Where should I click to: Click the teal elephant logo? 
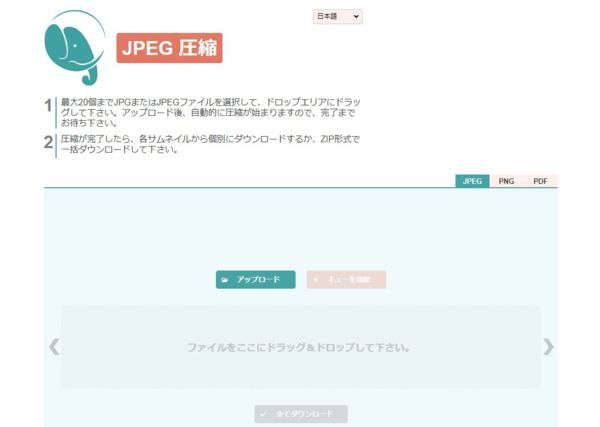click(x=75, y=47)
